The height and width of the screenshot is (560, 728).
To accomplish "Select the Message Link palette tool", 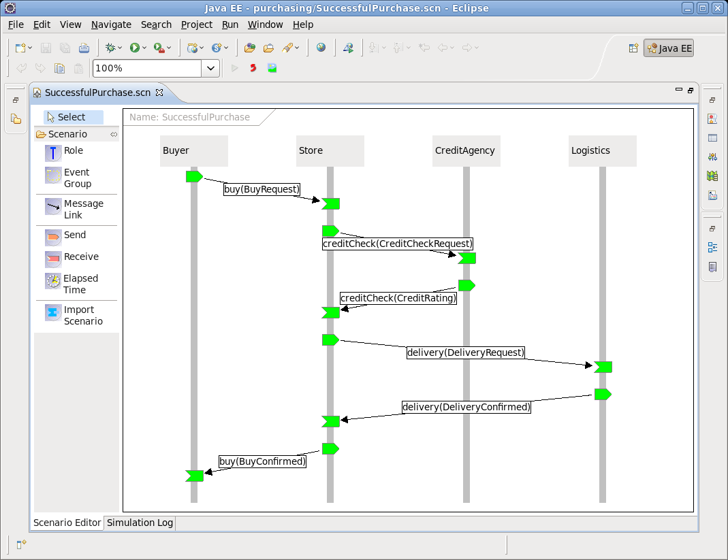I will point(76,209).
